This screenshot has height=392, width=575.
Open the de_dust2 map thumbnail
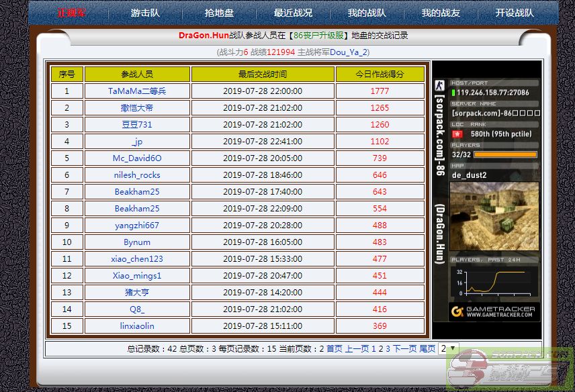(x=495, y=216)
